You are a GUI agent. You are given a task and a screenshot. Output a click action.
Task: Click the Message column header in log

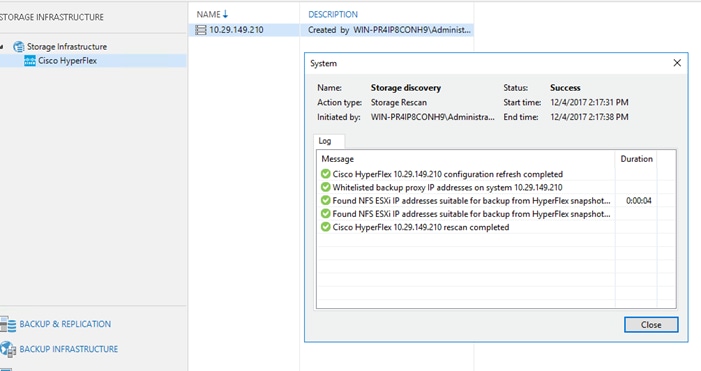coord(338,159)
